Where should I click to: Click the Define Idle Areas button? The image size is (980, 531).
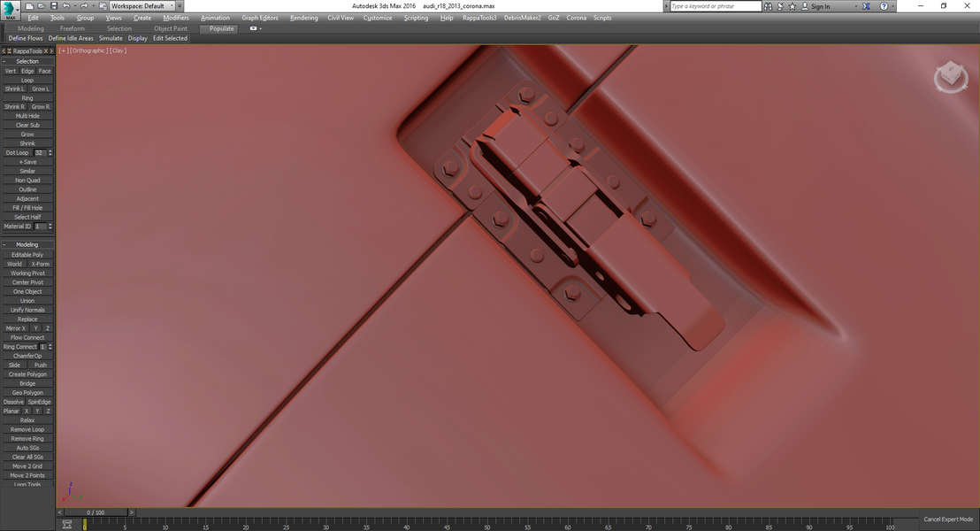(x=71, y=38)
